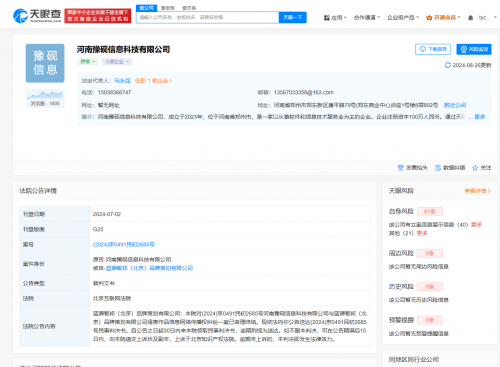
Task: Click 更多 beside 其他 (21)
Action: coord(422,233)
